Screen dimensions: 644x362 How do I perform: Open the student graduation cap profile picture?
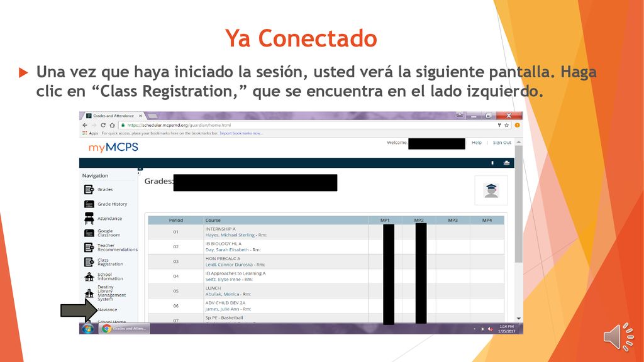(491, 190)
